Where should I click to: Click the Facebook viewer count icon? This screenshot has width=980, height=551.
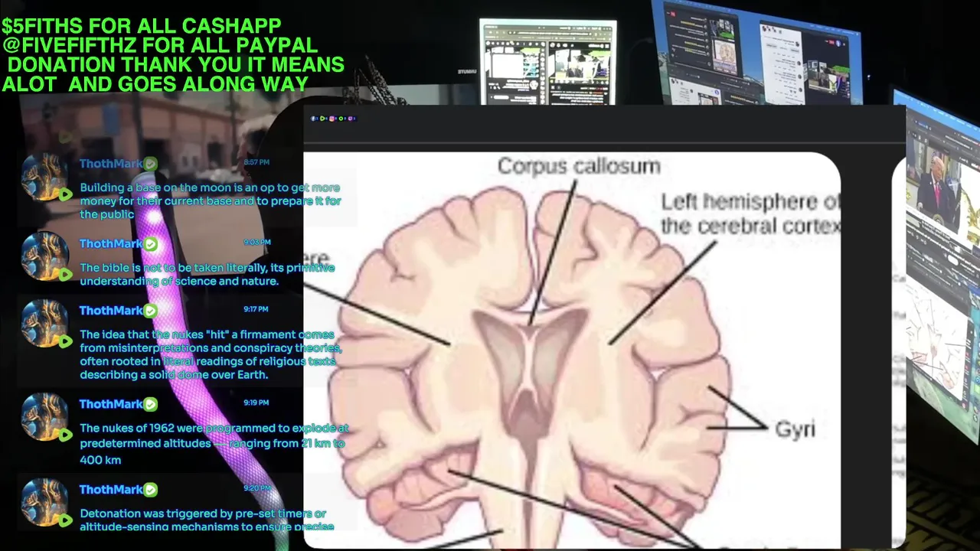coord(313,119)
